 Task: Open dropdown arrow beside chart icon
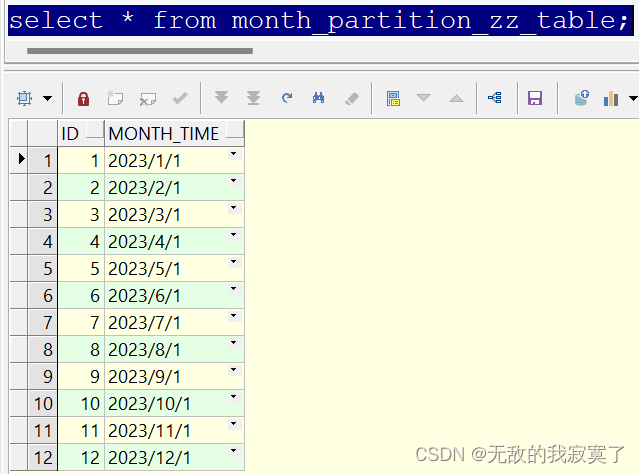pyautogui.click(x=633, y=98)
